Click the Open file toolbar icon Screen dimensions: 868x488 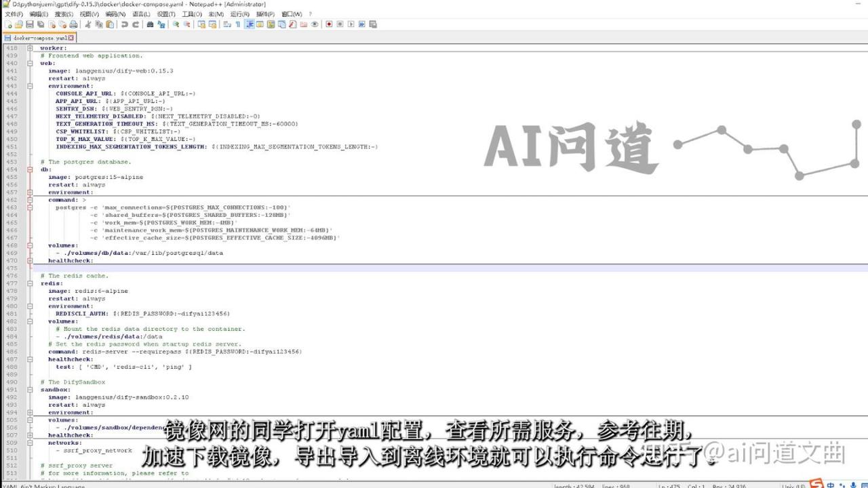click(x=18, y=24)
